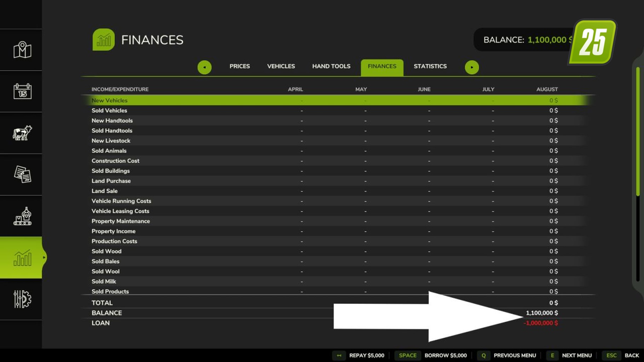Go to previous tab with left arrow
Image resolution: width=644 pixels, height=362 pixels.
[205, 67]
